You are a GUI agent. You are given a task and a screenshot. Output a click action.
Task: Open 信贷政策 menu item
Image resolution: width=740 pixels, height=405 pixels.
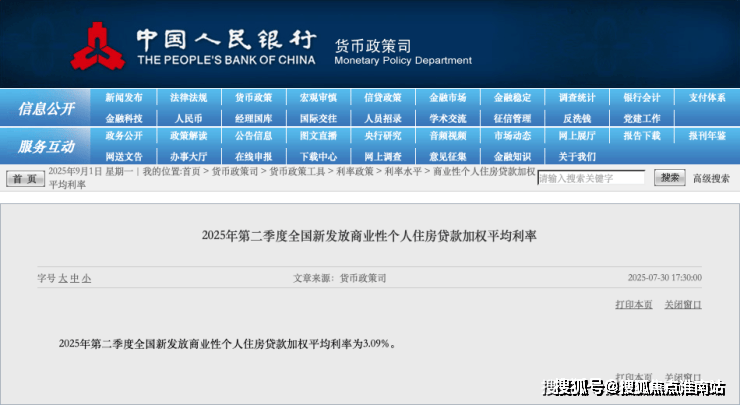[x=383, y=98]
